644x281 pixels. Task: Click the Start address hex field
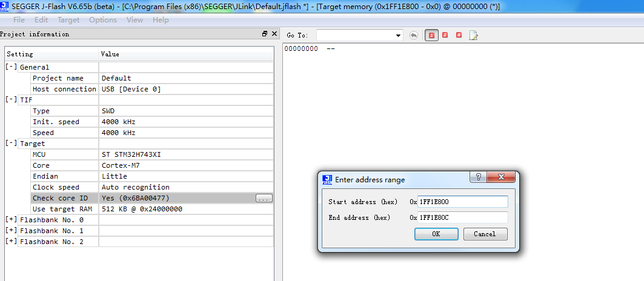462,202
